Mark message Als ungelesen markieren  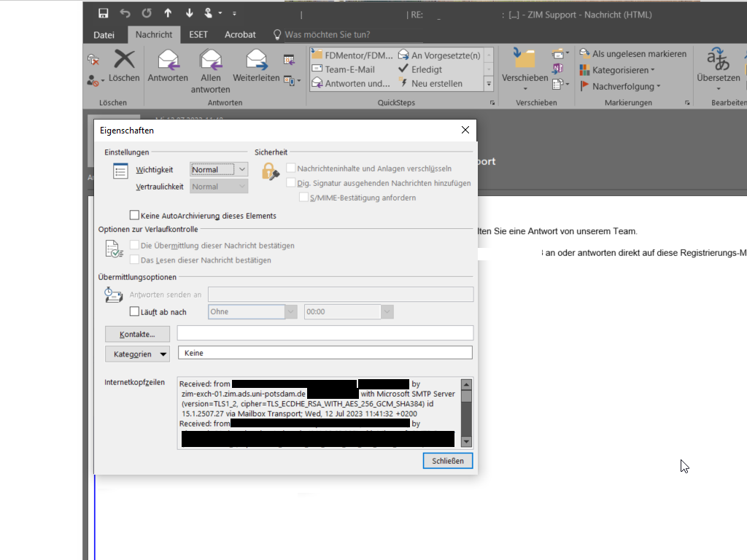(x=633, y=54)
